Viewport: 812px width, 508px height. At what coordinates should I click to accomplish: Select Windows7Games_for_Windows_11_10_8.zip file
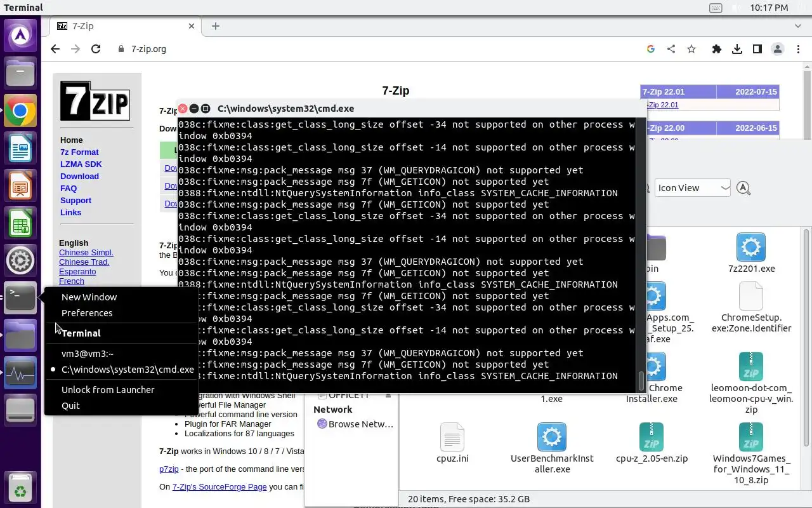click(x=751, y=453)
